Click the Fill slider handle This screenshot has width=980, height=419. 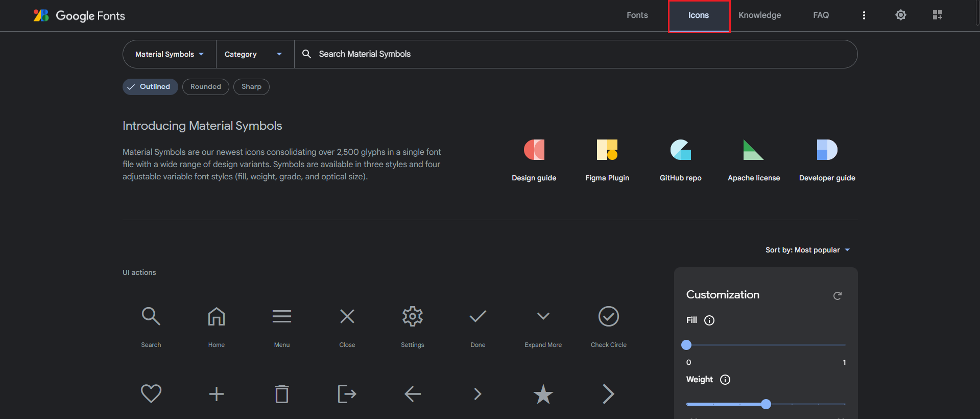[x=686, y=345]
